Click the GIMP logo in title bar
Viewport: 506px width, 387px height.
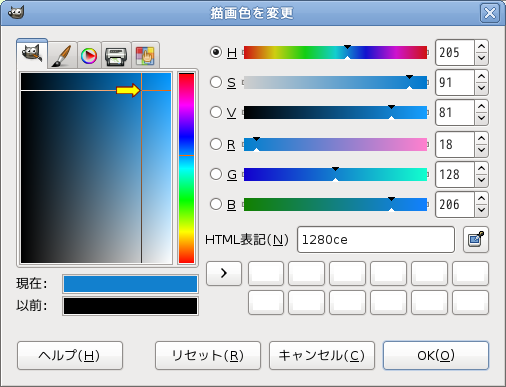point(16,13)
